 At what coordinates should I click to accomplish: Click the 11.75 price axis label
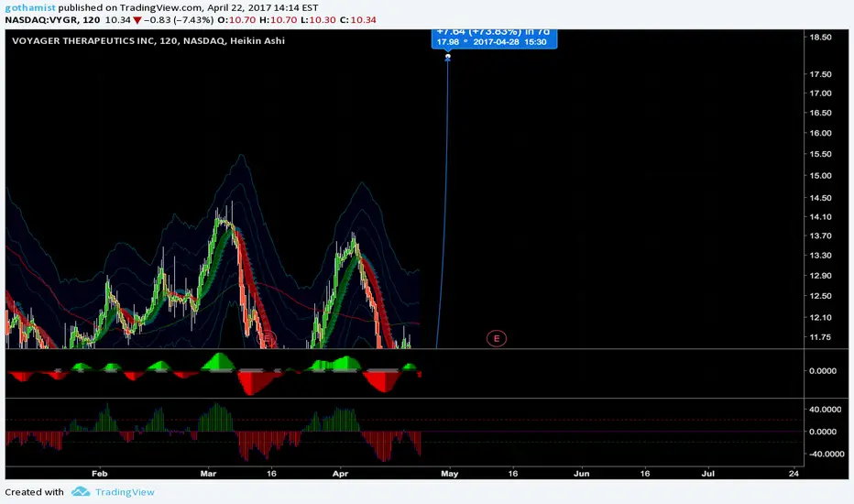click(820, 337)
